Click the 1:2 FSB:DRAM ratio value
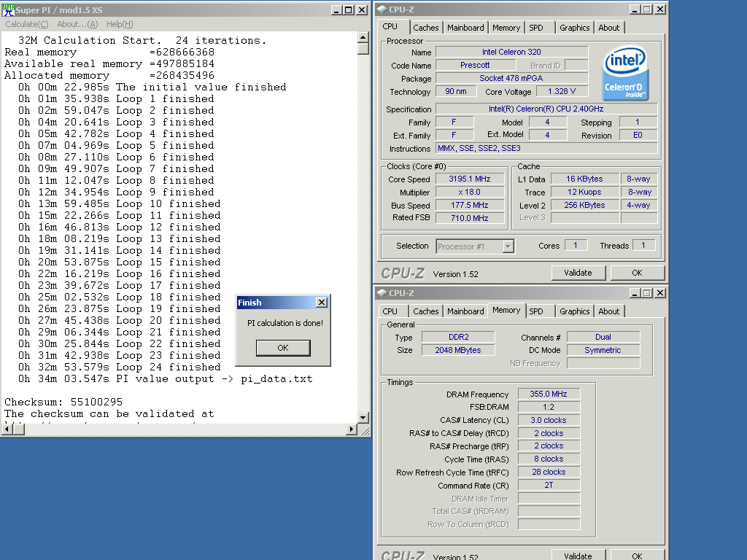This screenshot has width=747, height=560. (x=549, y=407)
